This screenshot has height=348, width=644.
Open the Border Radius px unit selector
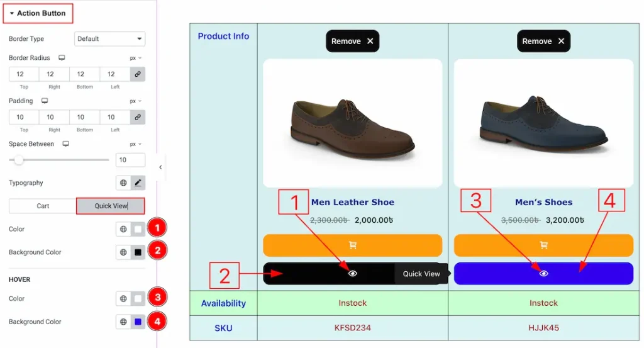136,58
